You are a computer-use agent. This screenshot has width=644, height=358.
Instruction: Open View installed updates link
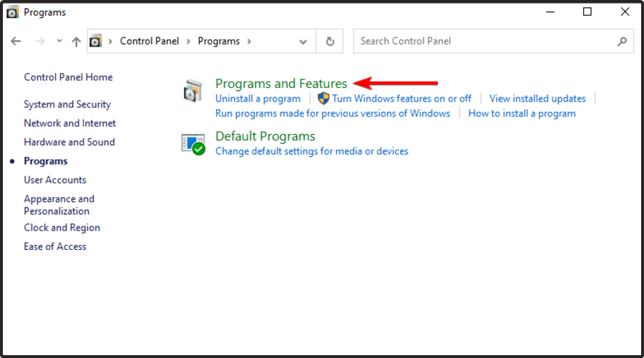pos(537,99)
